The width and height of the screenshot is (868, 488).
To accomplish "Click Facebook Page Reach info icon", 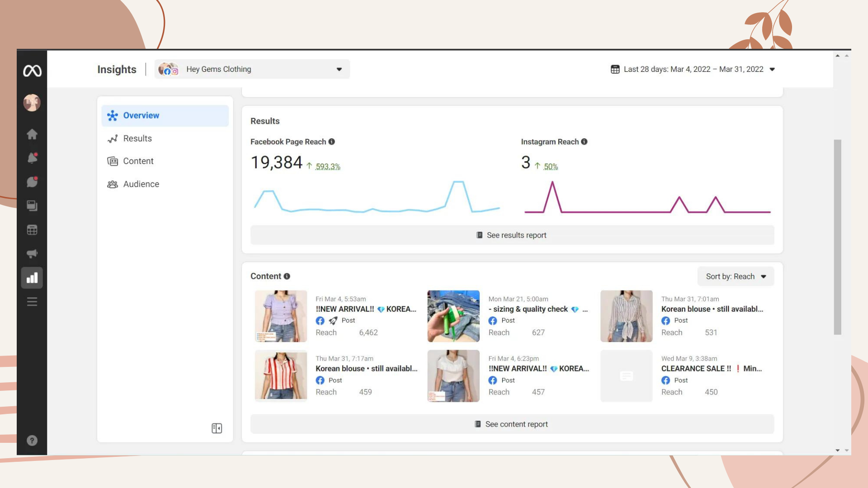I will (x=332, y=142).
